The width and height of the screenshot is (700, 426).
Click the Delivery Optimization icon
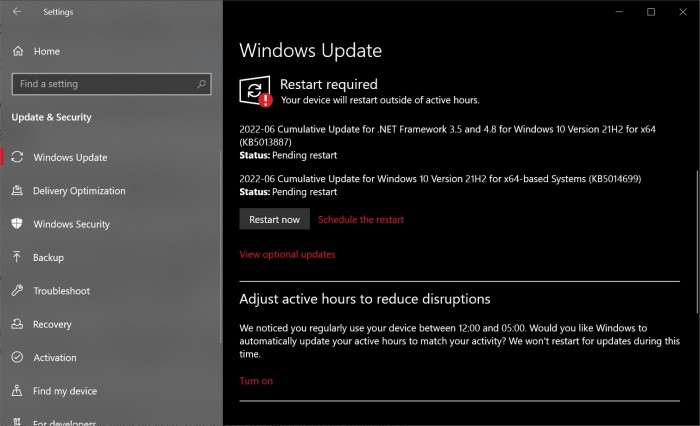[17, 191]
